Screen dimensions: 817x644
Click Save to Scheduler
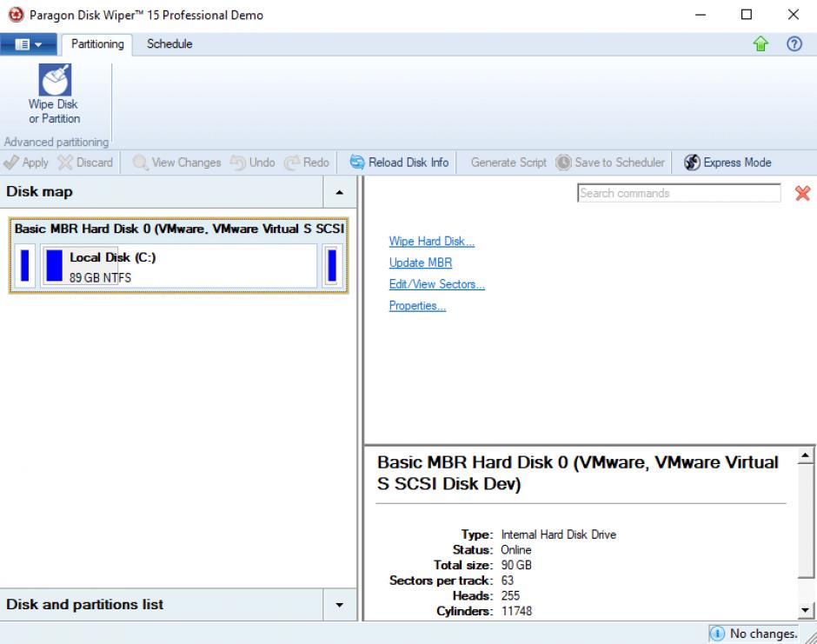[x=610, y=163]
